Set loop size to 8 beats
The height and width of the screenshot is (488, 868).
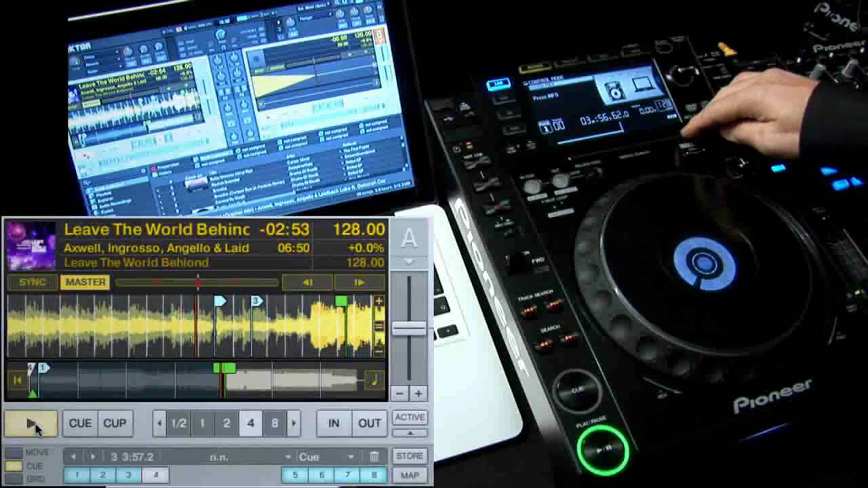(275, 424)
